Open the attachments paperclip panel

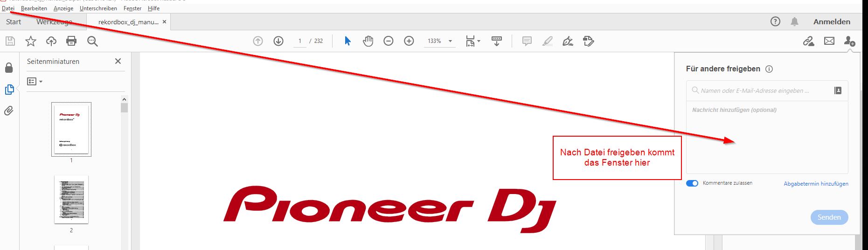pos(9,111)
